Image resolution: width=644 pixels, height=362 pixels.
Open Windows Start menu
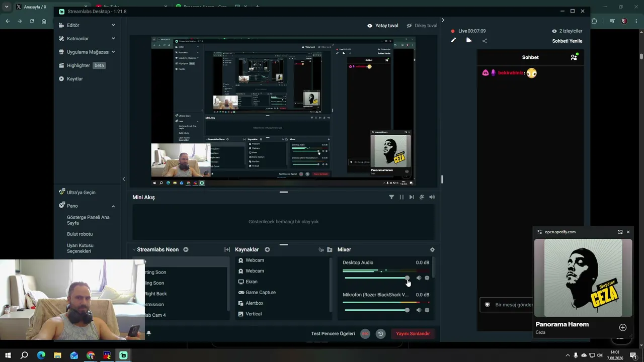(8, 355)
